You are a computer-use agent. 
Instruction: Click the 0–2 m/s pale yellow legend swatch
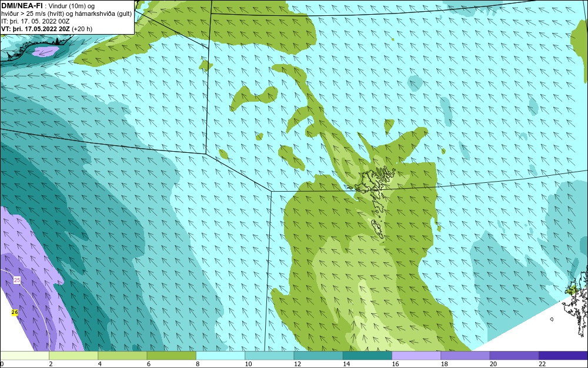tap(25, 356)
